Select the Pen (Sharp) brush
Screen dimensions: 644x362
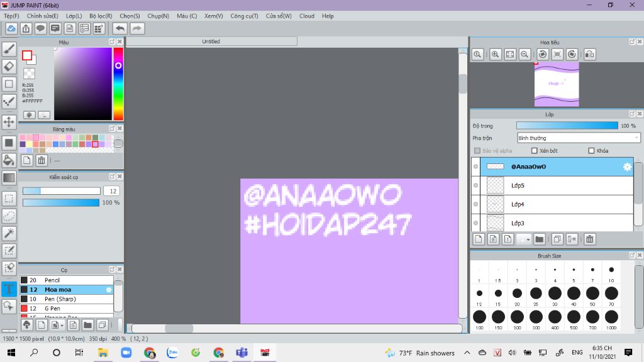point(67,299)
